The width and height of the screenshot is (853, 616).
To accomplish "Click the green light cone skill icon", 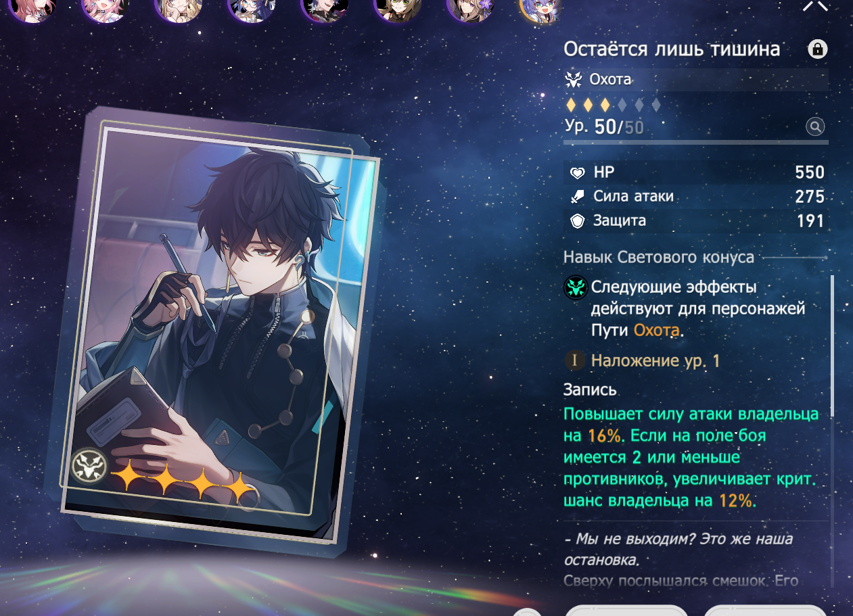I will pyautogui.click(x=575, y=288).
